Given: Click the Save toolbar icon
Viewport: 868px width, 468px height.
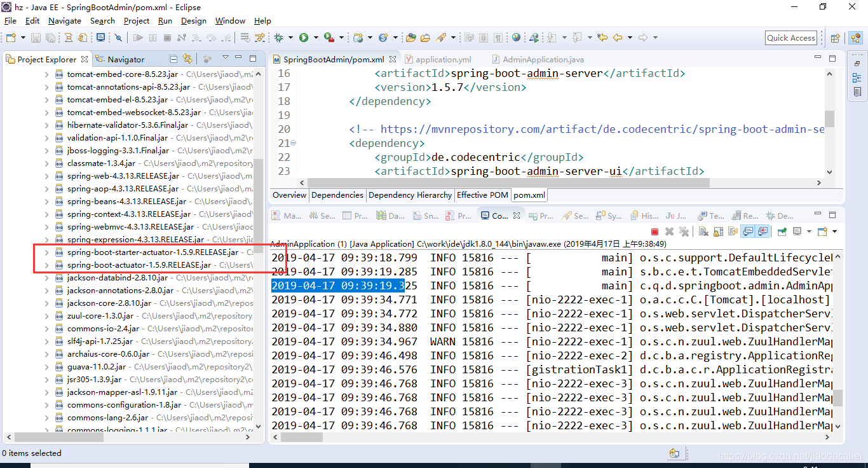Looking at the screenshot, I should 35,38.
